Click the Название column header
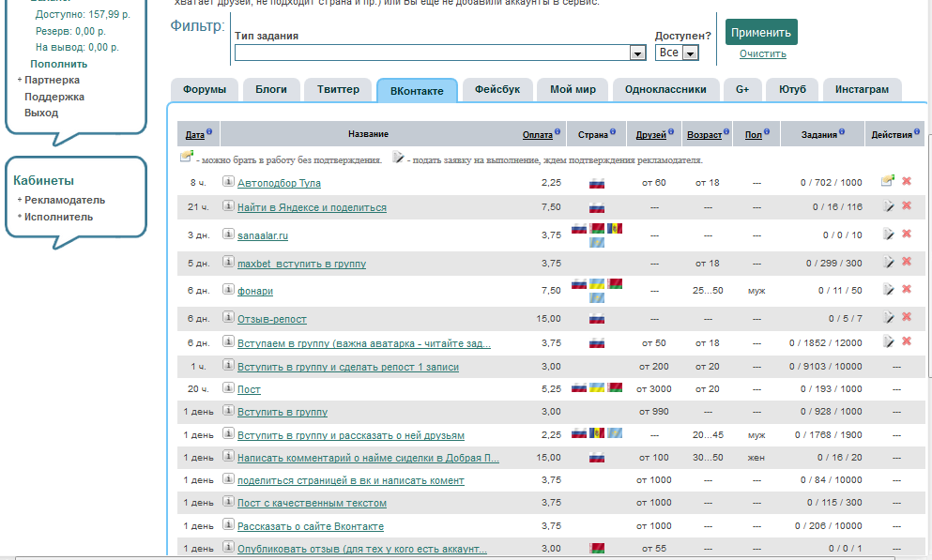The image size is (932, 560). point(369,134)
